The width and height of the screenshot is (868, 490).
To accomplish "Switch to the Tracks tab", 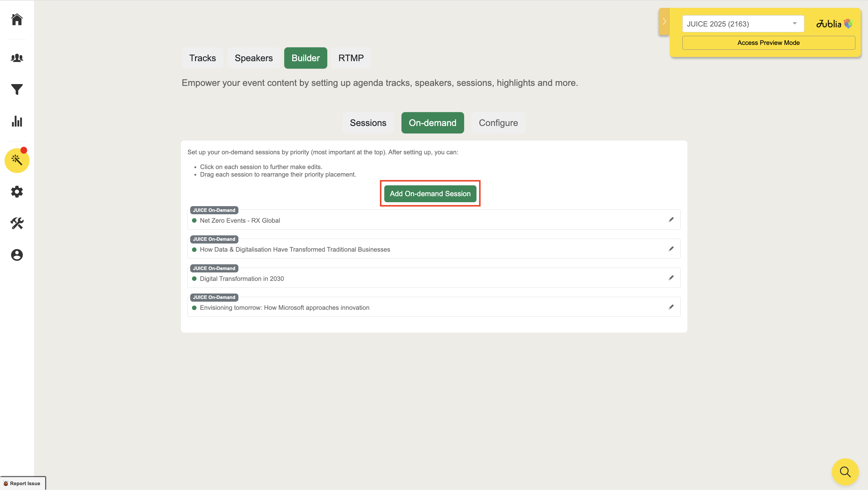I will click(x=202, y=58).
